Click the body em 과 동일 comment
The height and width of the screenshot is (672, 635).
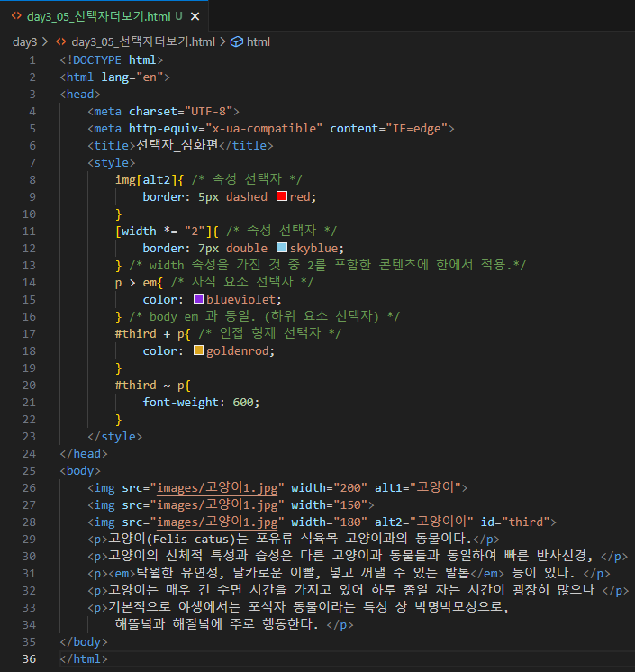(265, 316)
